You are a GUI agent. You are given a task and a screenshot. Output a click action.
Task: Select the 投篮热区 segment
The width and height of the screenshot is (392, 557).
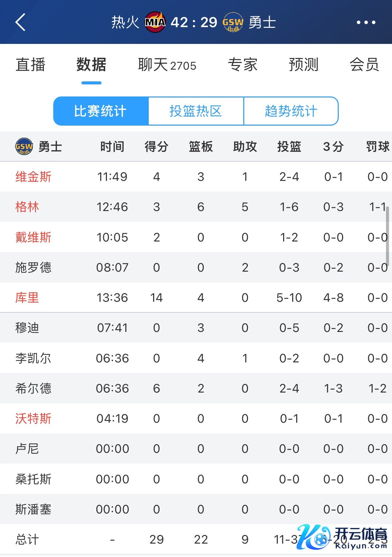coord(196,111)
